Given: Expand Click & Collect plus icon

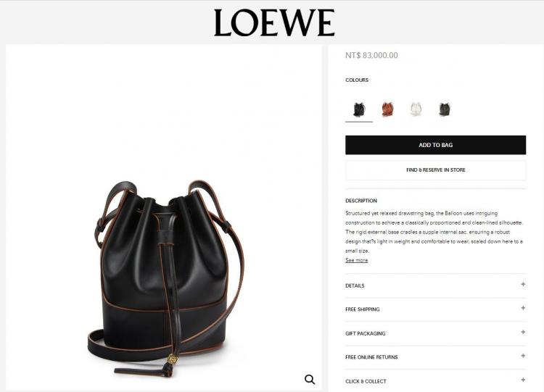Looking at the screenshot, I should [x=523, y=380].
